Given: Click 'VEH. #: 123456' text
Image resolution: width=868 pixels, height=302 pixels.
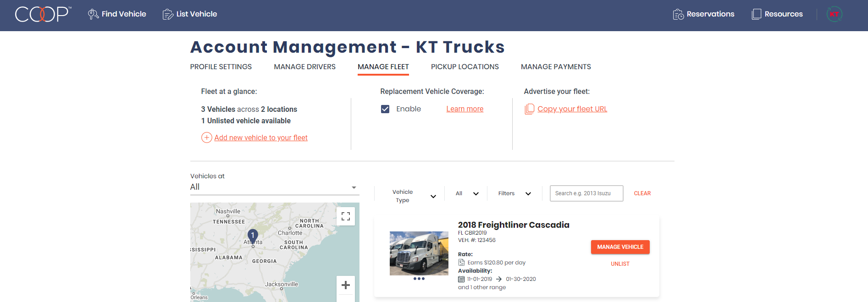Looking at the screenshot, I should click(477, 240).
